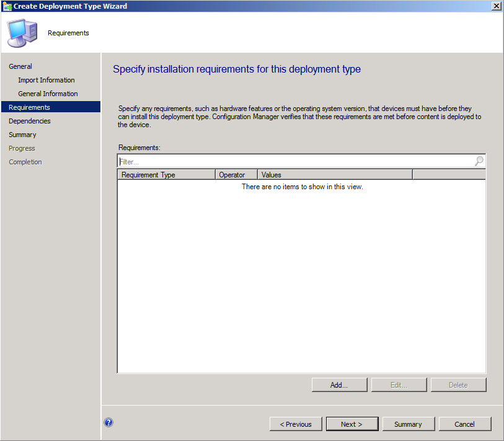
Task: Click the Delete button for requirements
Action: pos(458,385)
